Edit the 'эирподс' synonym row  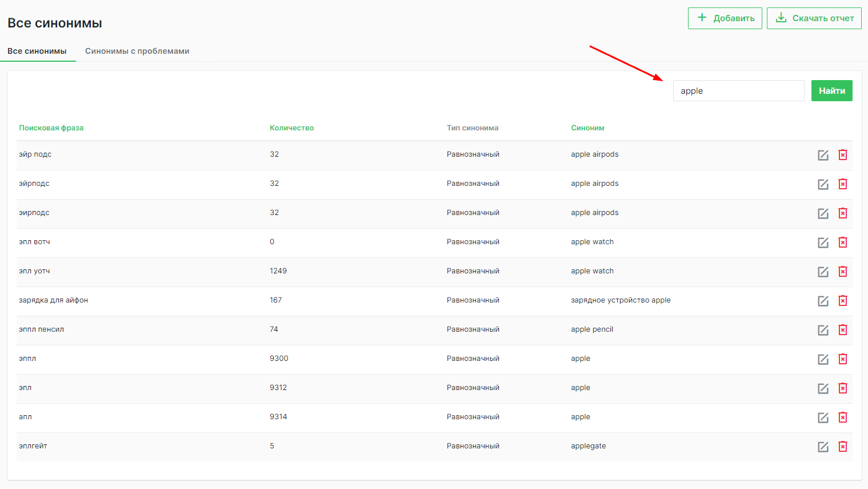pyautogui.click(x=823, y=213)
